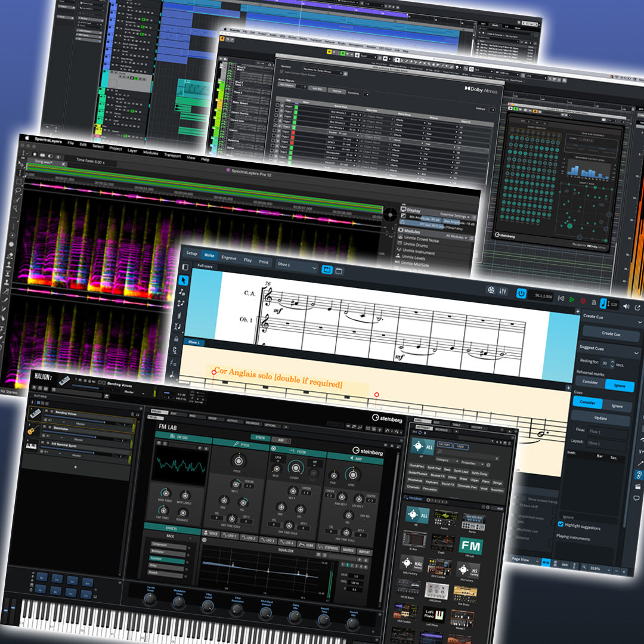Click the plus button to add HALion slot
The image size is (644, 644).
coord(76,467)
